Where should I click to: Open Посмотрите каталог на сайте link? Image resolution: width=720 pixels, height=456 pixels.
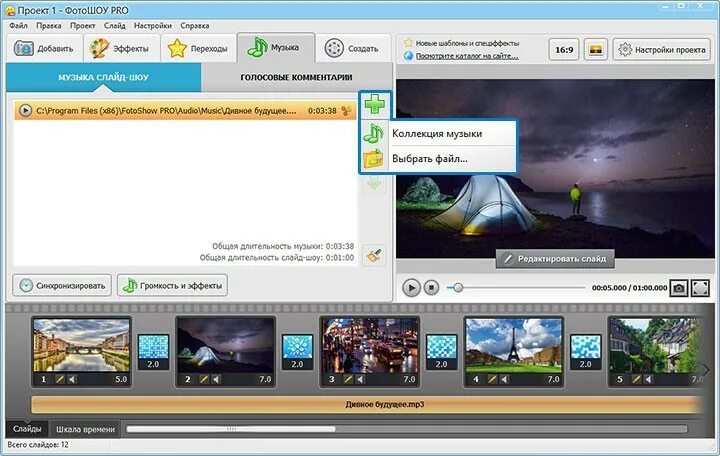(467, 56)
